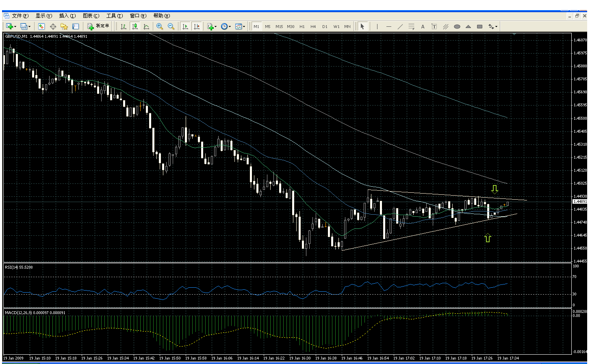Select the H4 timeframe
590x364 pixels.
[313, 26]
